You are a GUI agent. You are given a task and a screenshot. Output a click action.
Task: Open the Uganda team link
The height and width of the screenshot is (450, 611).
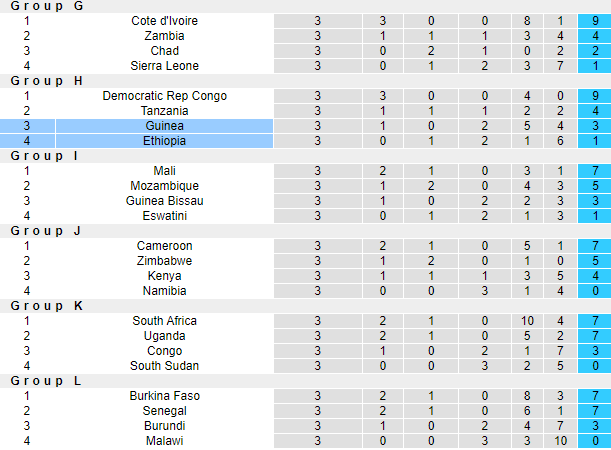pos(164,336)
